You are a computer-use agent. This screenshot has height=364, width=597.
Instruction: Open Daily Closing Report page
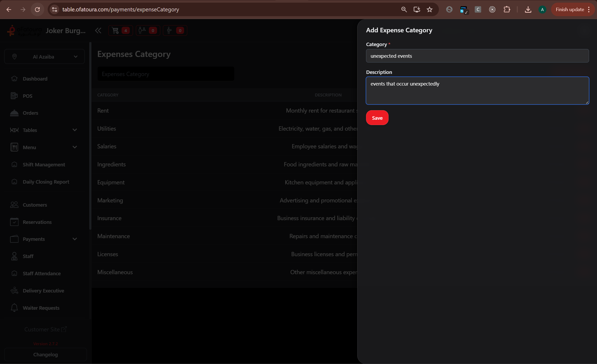(x=46, y=182)
